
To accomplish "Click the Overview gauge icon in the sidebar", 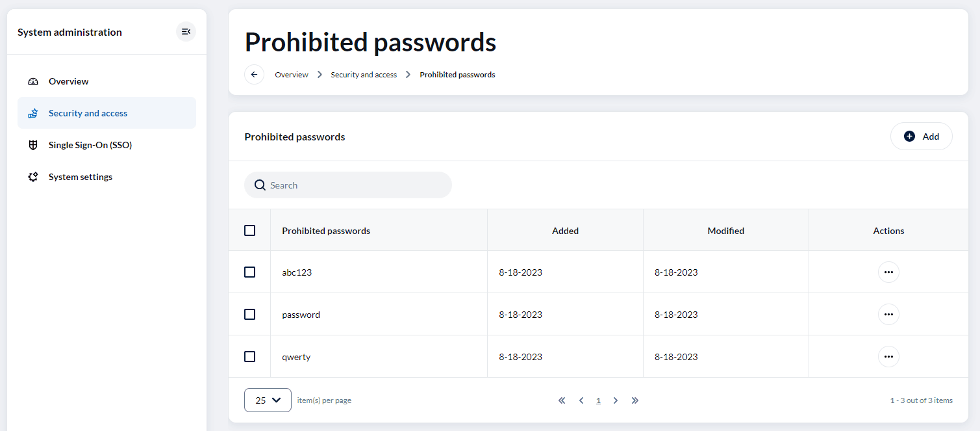I will (33, 81).
